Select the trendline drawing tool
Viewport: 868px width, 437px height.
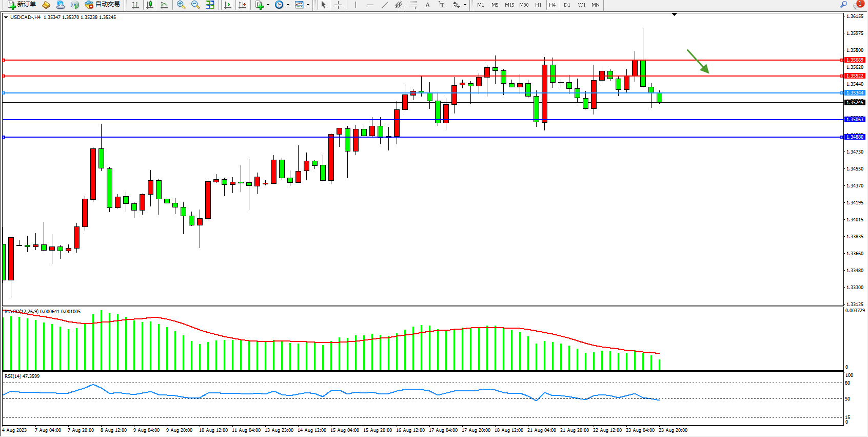coord(385,5)
